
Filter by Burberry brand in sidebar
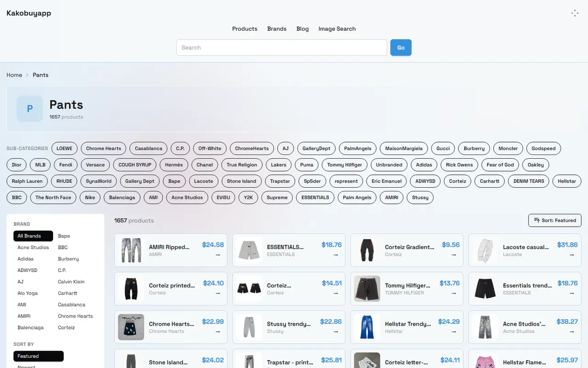(x=68, y=259)
